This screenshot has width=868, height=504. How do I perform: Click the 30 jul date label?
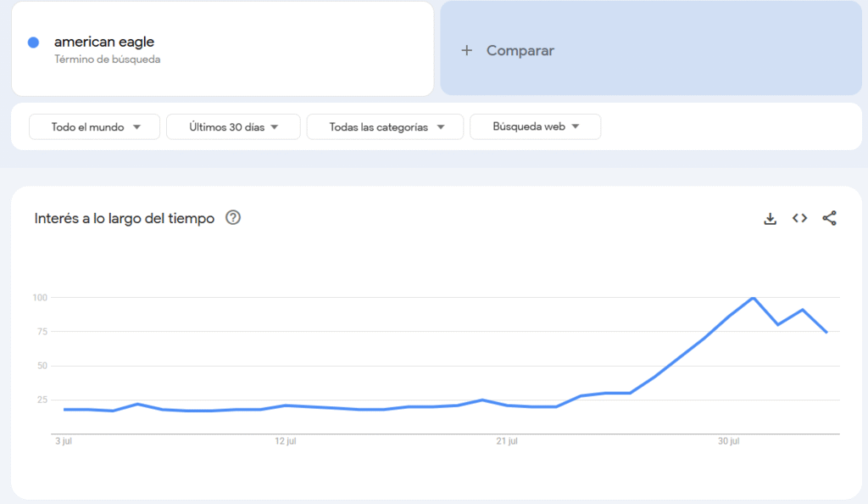click(728, 441)
